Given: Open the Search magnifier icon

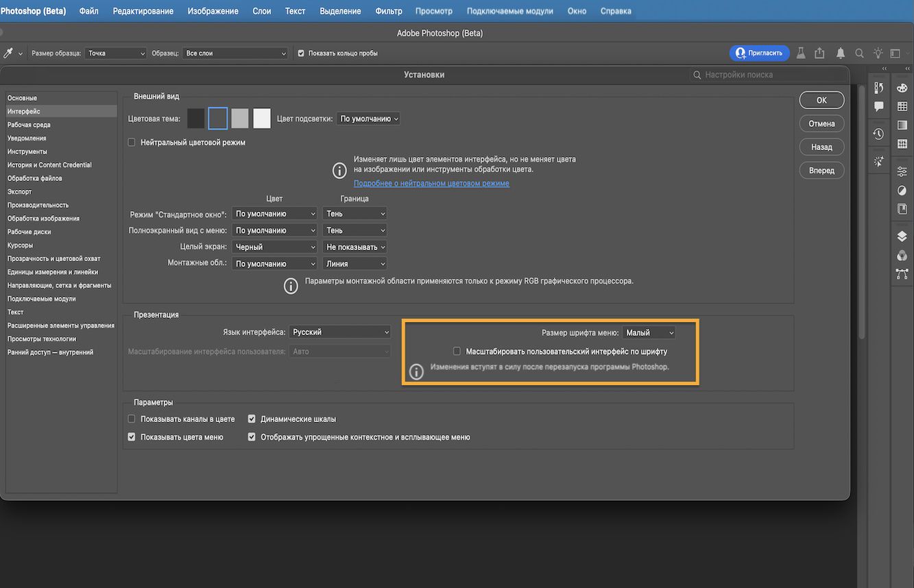Looking at the screenshot, I should click(859, 53).
